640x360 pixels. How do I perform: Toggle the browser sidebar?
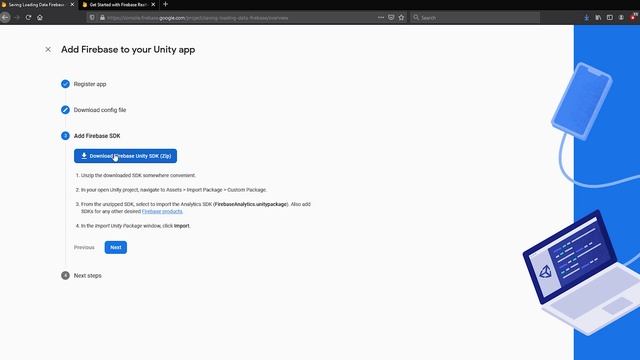[x=609, y=18]
